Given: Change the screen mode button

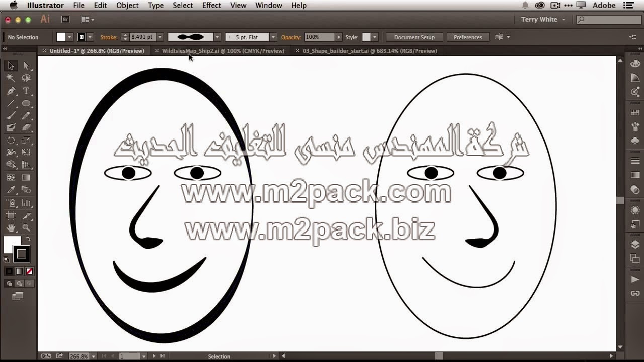Looking at the screenshot, I should (x=18, y=297).
